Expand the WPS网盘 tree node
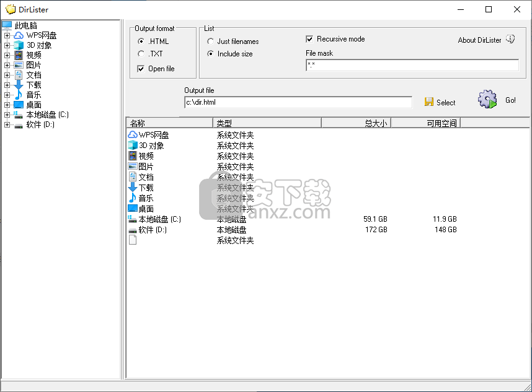This screenshot has width=532, height=392. tap(7, 35)
